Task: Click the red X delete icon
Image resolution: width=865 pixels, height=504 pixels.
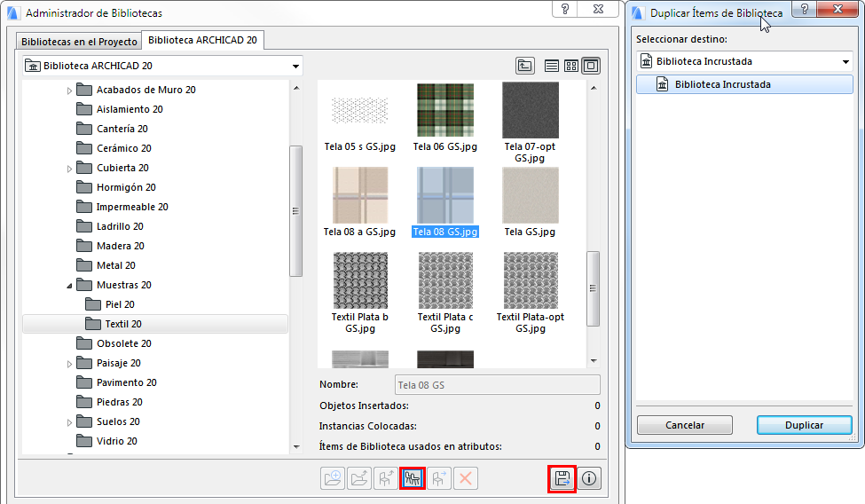Action: tap(466, 478)
